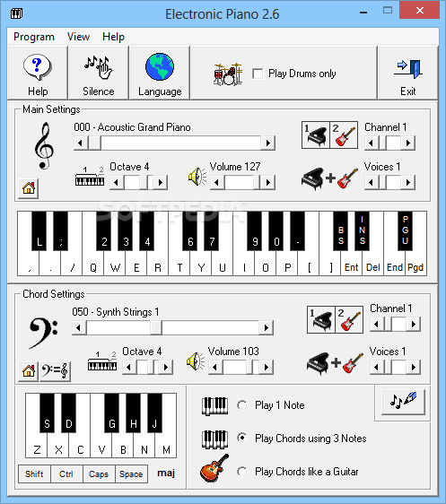The height and width of the screenshot is (504, 446).
Task: Increase Channel 1 in Chord Settings
Action: [x=414, y=324]
